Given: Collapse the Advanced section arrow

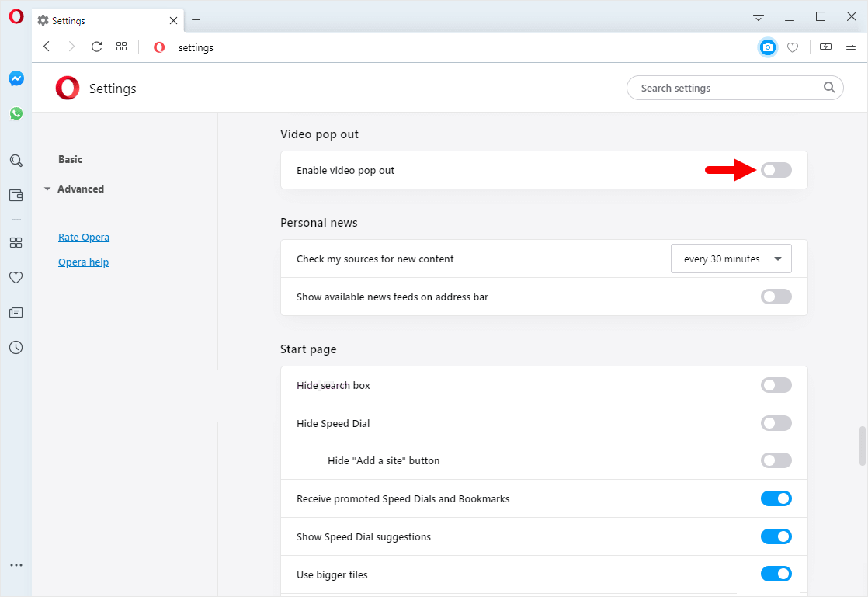Looking at the screenshot, I should coord(47,189).
